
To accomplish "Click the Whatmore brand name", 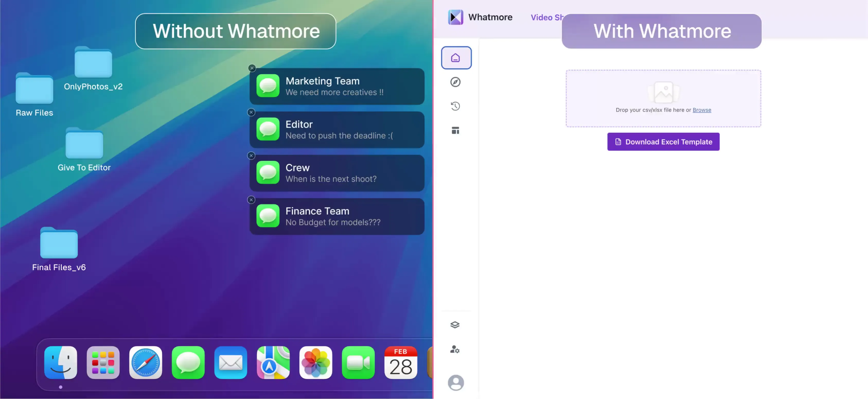I will pyautogui.click(x=490, y=17).
